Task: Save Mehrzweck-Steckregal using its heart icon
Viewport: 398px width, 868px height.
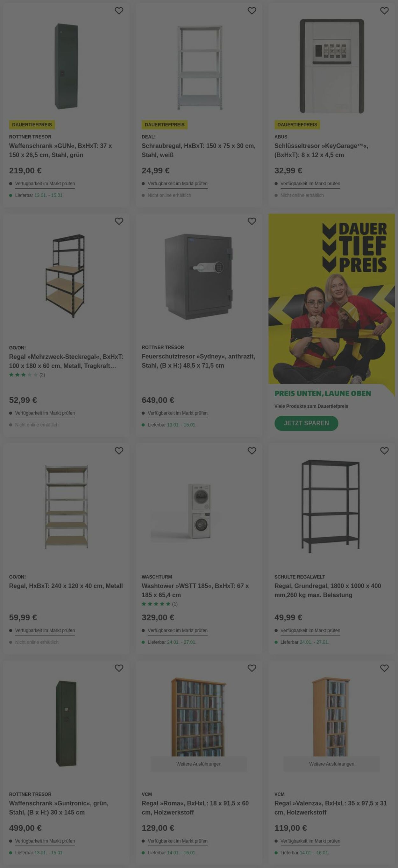Action: coord(119,221)
